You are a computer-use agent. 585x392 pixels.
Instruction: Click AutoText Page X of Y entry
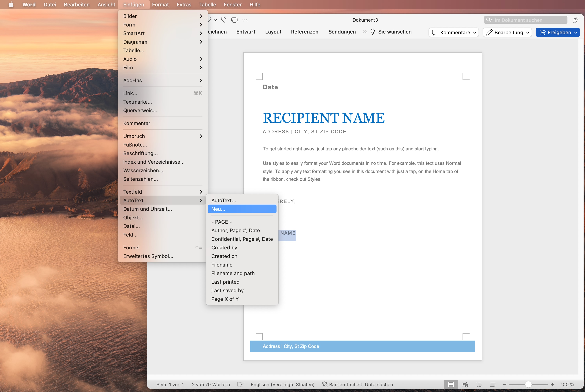click(x=225, y=299)
